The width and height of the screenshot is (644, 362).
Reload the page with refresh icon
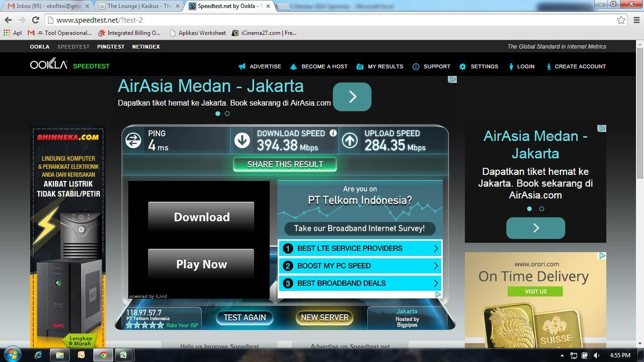click(x=35, y=20)
